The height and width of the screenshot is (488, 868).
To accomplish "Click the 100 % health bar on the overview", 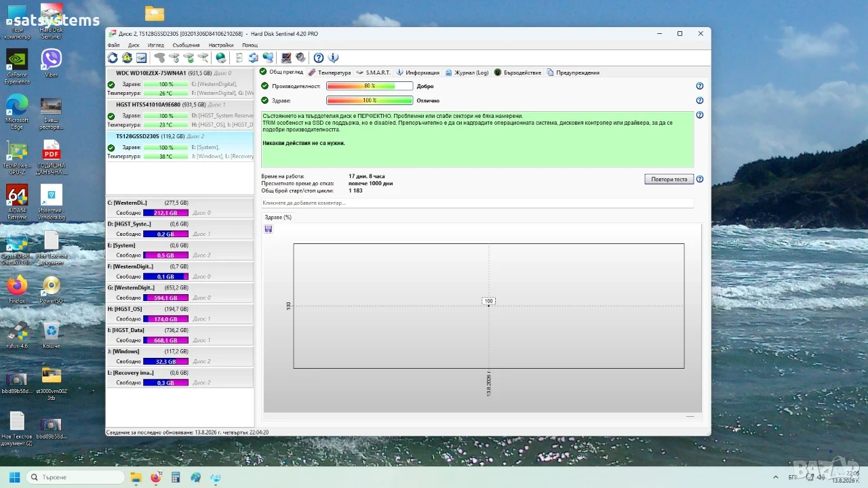I will tap(370, 100).
